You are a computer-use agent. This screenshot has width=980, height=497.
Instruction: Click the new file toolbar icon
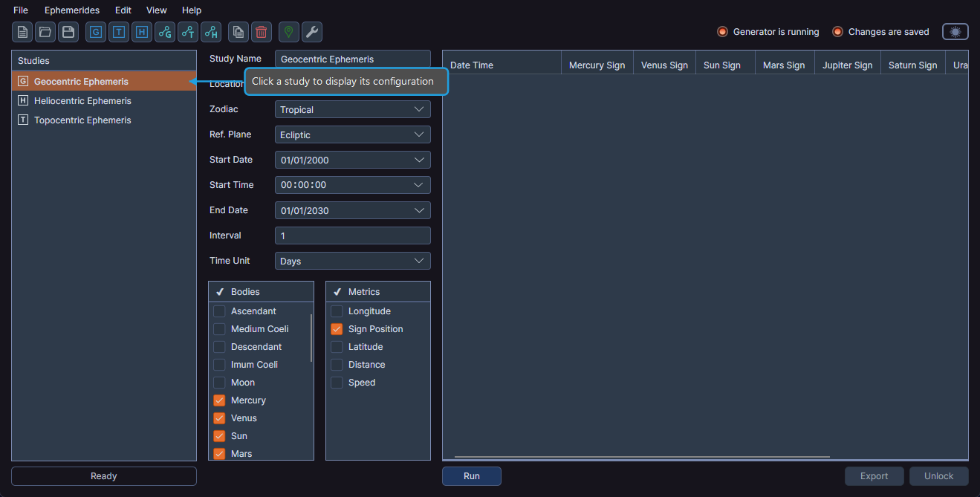click(x=22, y=32)
